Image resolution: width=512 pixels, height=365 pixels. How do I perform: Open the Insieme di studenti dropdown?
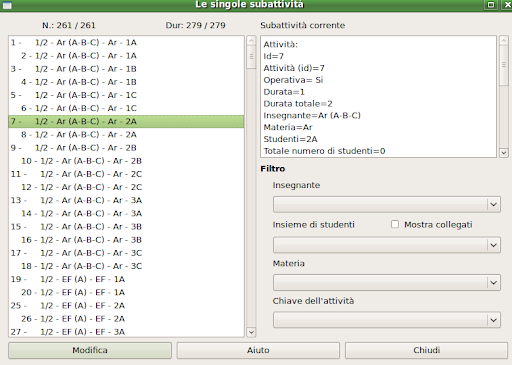(387, 245)
